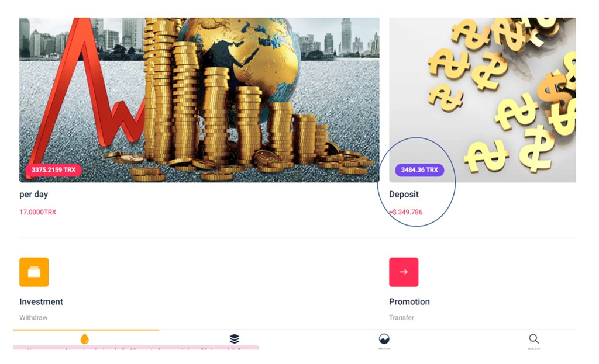Click the red Promotion arrow icon
This screenshot has height=364, width=599.
(404, 272)
